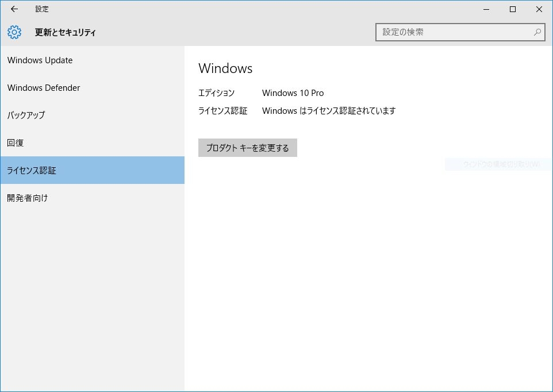Image resolution: width=553 pixels, height=392 pixels.
Task: Close the 設定 window
Action: pyautogui.click(x=539, y=9)
